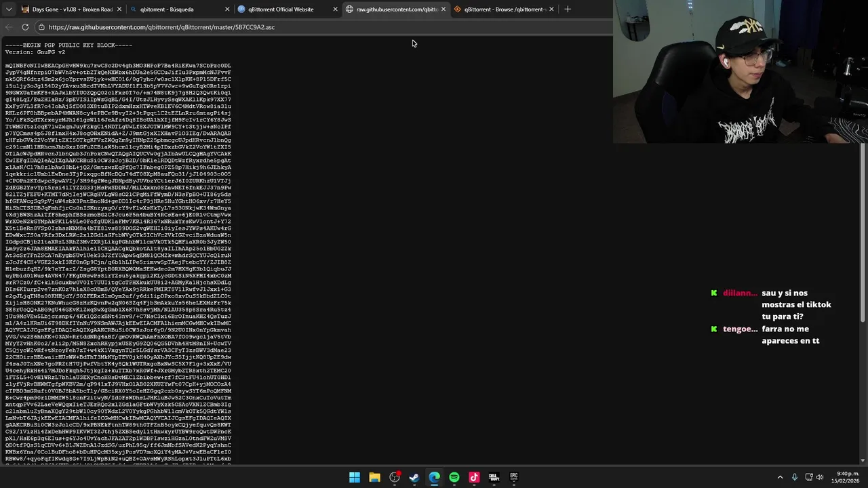868x488 pixels.
Task: Switch to Microsoft Edge on the taskbar
Action: [434, 477]
